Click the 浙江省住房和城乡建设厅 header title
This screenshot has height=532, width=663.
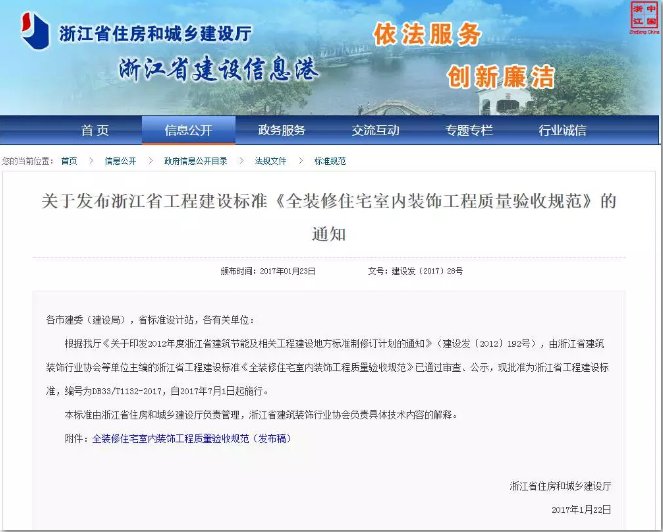tap(156, 33)
